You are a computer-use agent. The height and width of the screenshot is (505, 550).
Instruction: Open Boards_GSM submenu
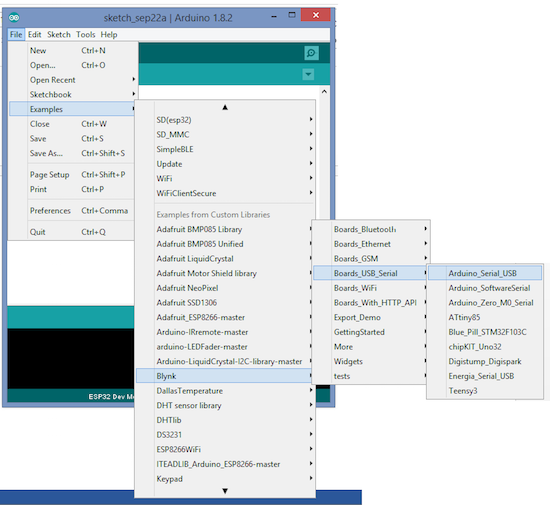pos(371,259)
